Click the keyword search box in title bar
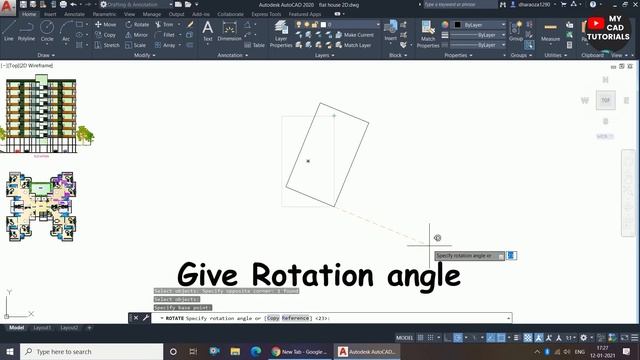Image resolution: width=640 pixels, height=360 pixels. (x=459, y=4)
